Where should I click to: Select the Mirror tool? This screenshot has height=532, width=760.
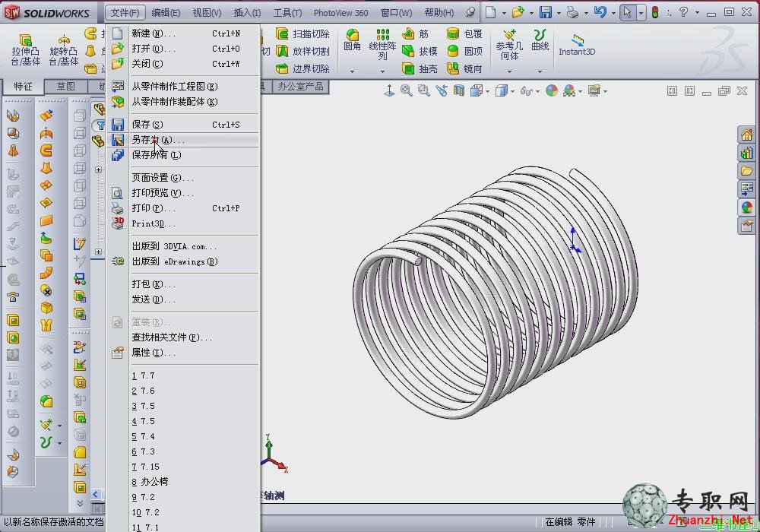[x=464, y=68]
